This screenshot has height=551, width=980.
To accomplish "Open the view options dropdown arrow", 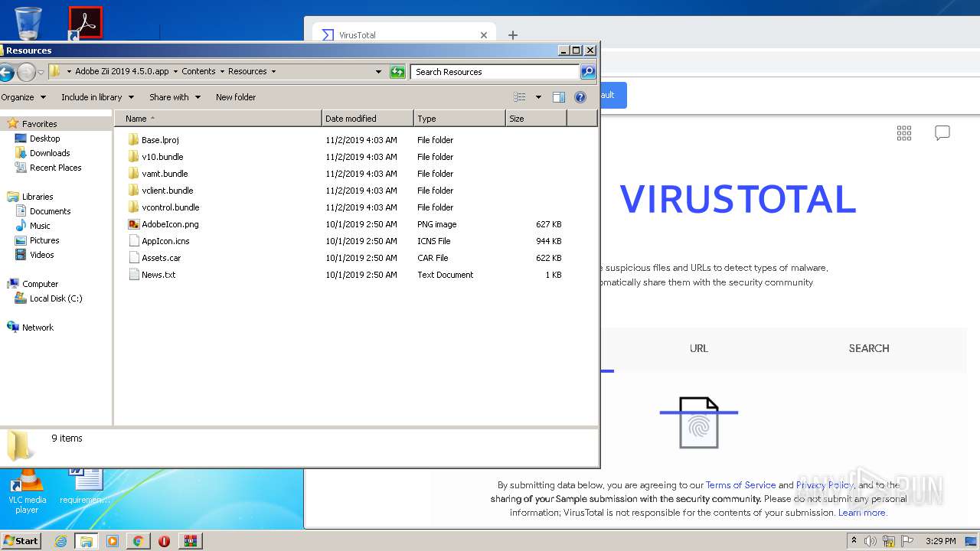I will tap(538, 97).
